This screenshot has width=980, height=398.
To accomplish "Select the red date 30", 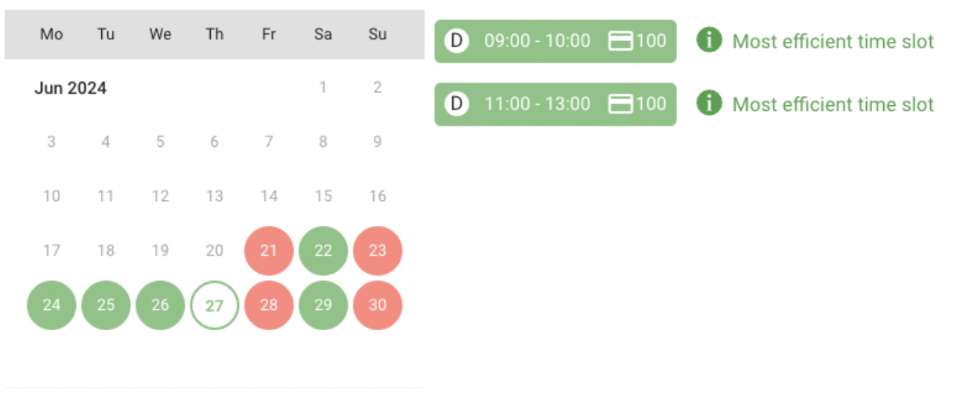I will tap(378, 305).
